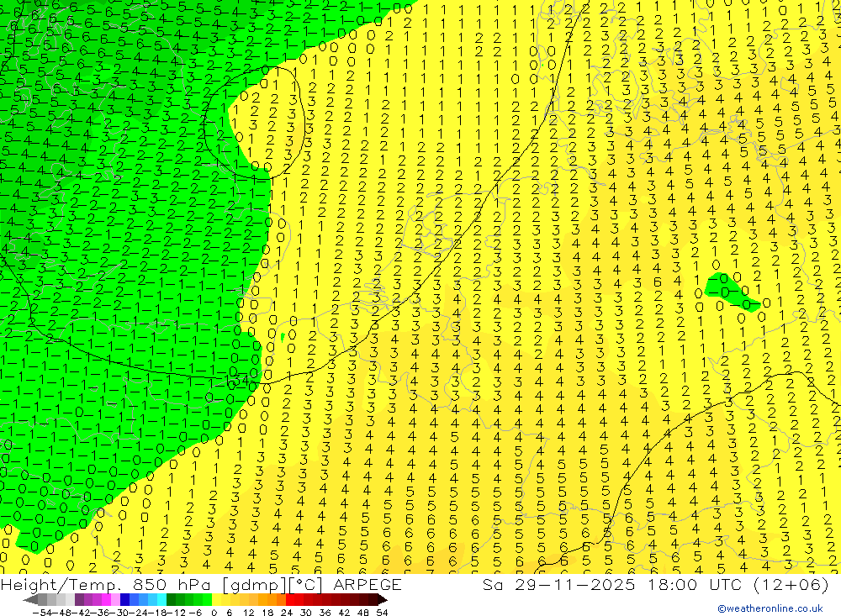This screenshot has height=616, width=841.
Task: Click the dark right arrow of the color legend
Action: [383, 599]
